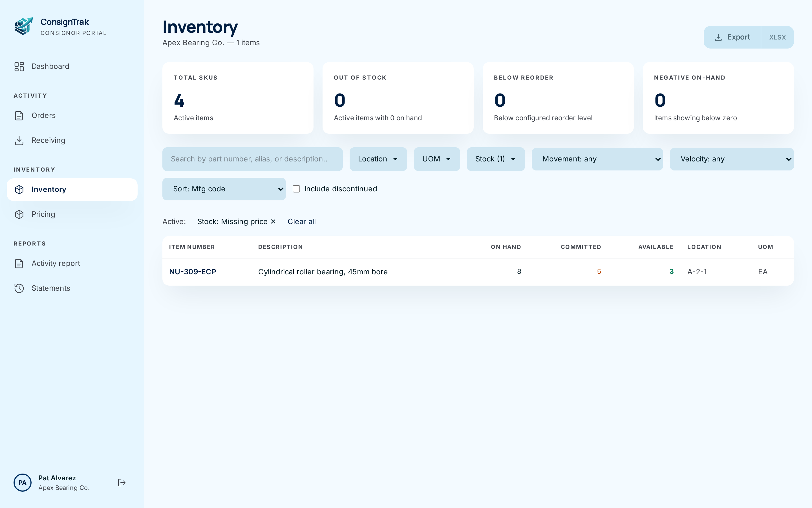Enable Include discontinued checkbox
Image resolution: width=812 pixels, height=508 pixels.
coord(296,189)
